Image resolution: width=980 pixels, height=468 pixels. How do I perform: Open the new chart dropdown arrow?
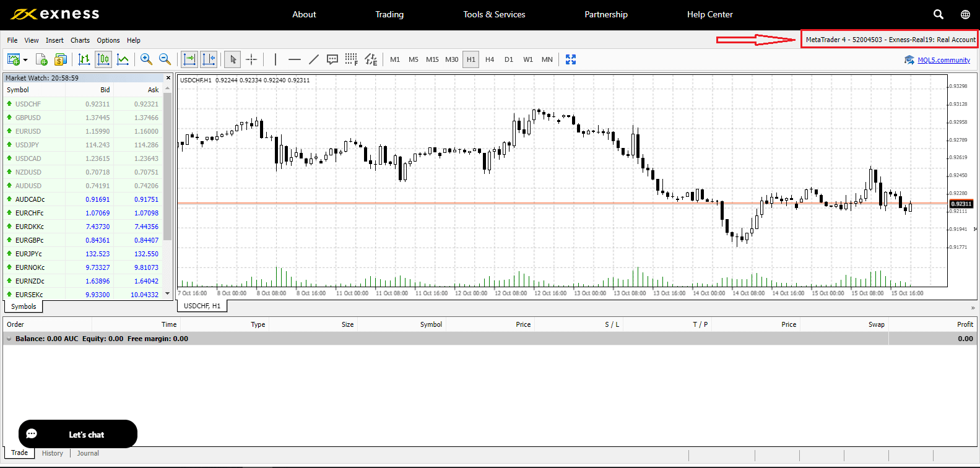point(25,60)
